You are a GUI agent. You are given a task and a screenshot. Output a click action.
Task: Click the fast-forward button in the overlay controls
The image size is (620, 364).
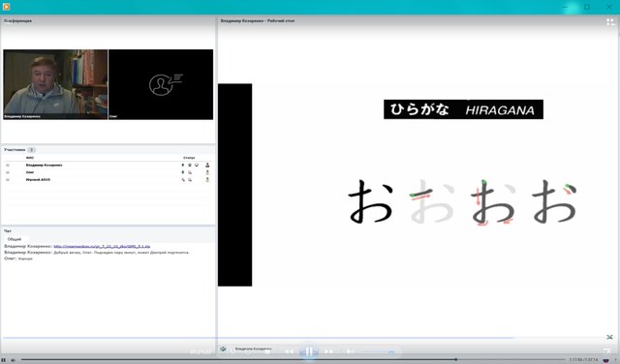(328, 351)
